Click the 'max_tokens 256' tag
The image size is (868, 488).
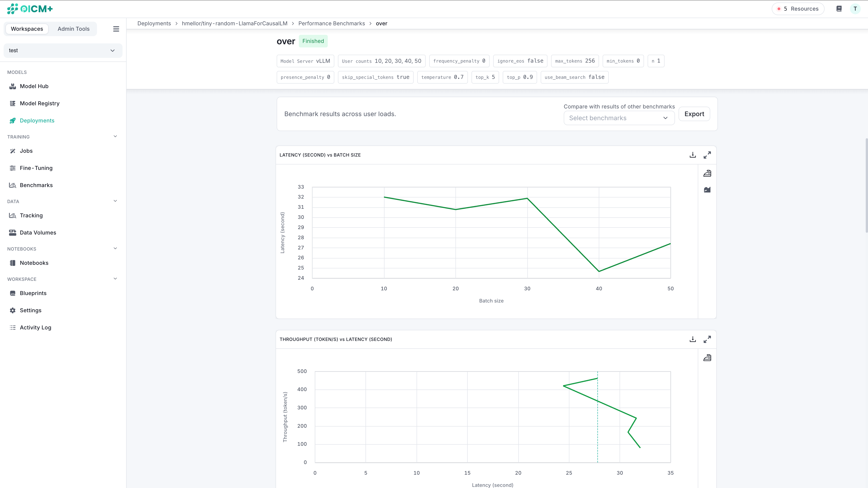(x=575, y=61)
